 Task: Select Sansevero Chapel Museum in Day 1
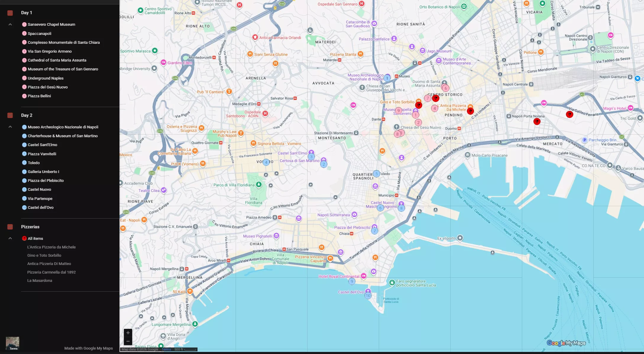51,25
